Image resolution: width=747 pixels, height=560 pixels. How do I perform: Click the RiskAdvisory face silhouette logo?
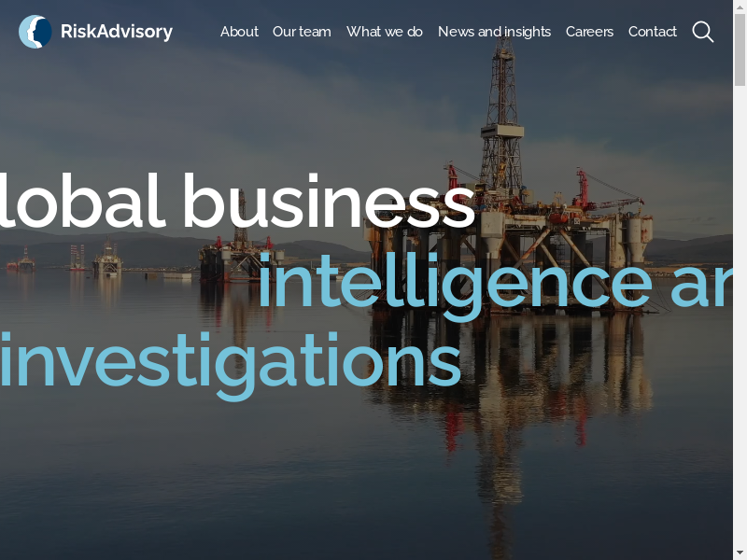click(x=35, y=32)
